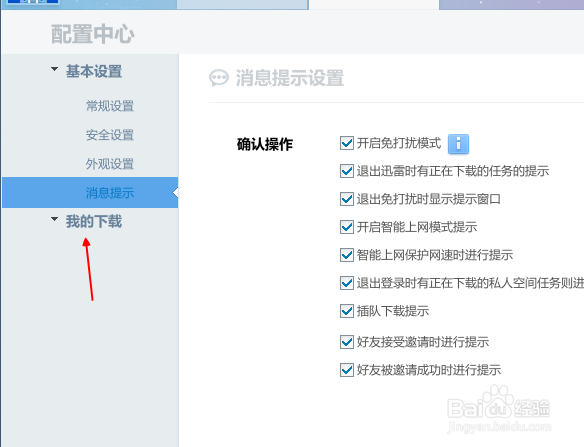This screenshot has height=447, width=584.
Task: Toggle 好友接受邀请时进行提示 checkbox
Action: point(347,342)
